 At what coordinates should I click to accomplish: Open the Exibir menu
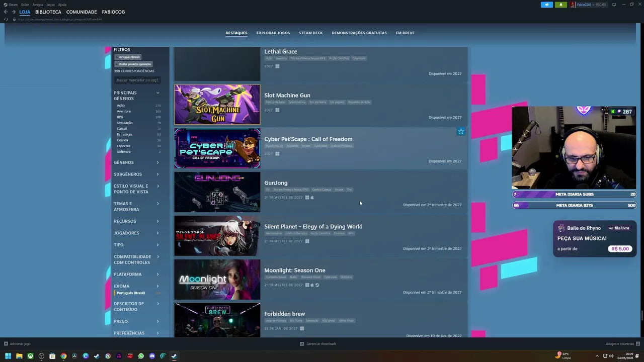pyautogui.click(x=25, y=5)
